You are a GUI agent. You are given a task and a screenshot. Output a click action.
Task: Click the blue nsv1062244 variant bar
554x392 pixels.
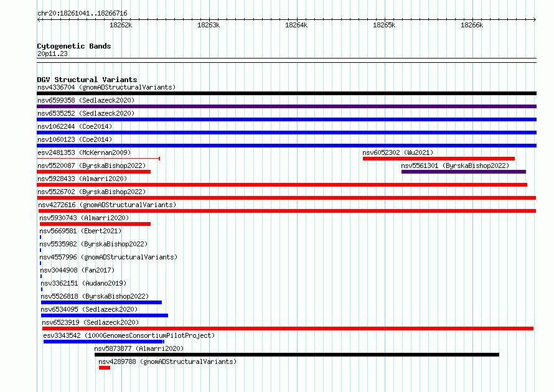[x=286, y=133]
